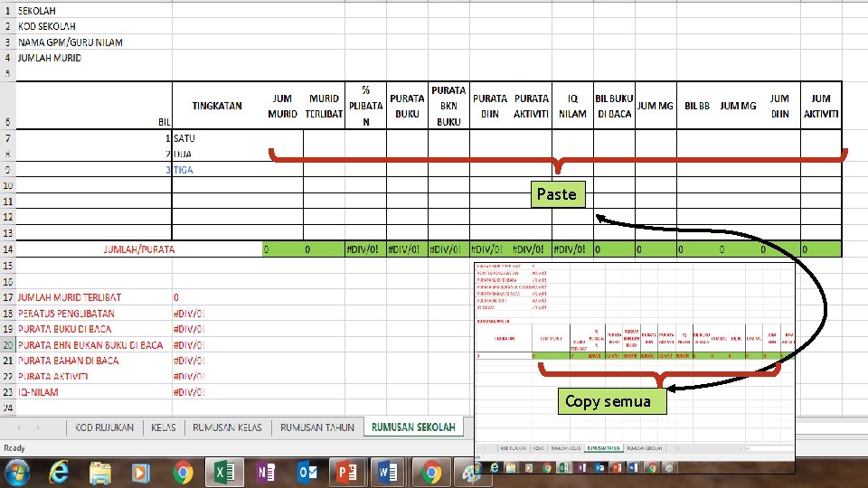The image size is (868, 488).
Task: Open the Paint taskbar icon
Action: point(468,474)
